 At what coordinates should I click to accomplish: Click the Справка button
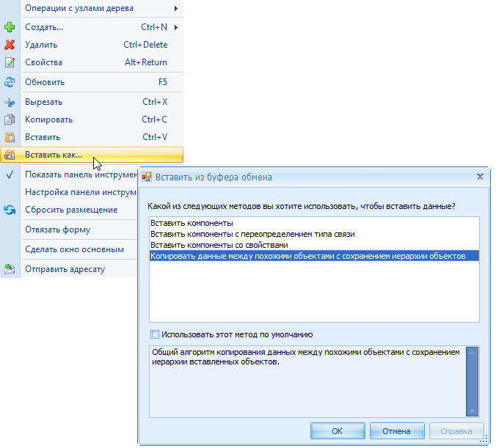pyautogui.click(x=456, y=431)
